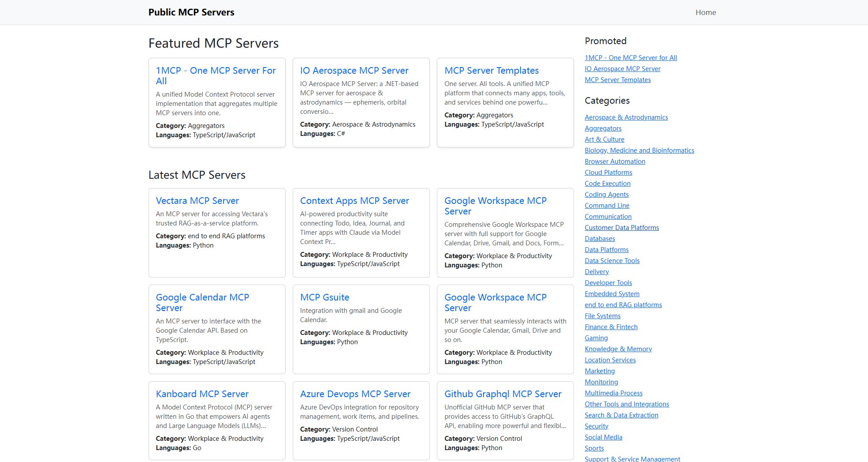Open Google Workspace MCP Server card that seamlessly interacts
The width and height of the screenshot is (868, 462).
coord(495,303)
